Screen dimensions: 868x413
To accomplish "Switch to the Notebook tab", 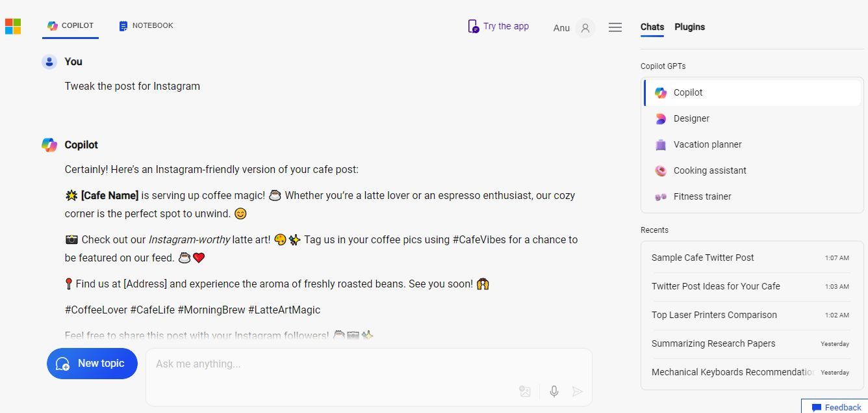I will click(146, 26).
